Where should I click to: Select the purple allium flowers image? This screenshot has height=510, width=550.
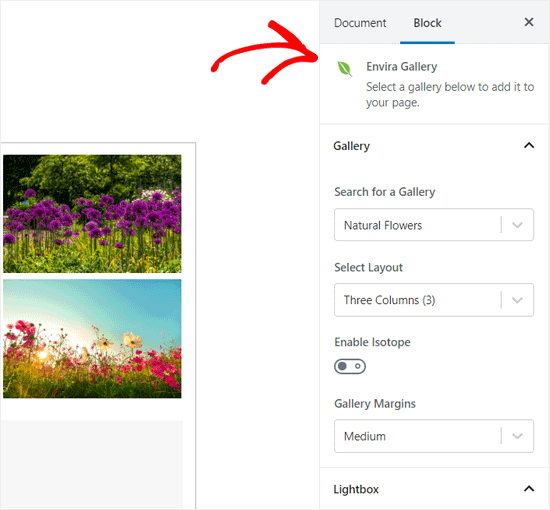[x=92, y=214]
